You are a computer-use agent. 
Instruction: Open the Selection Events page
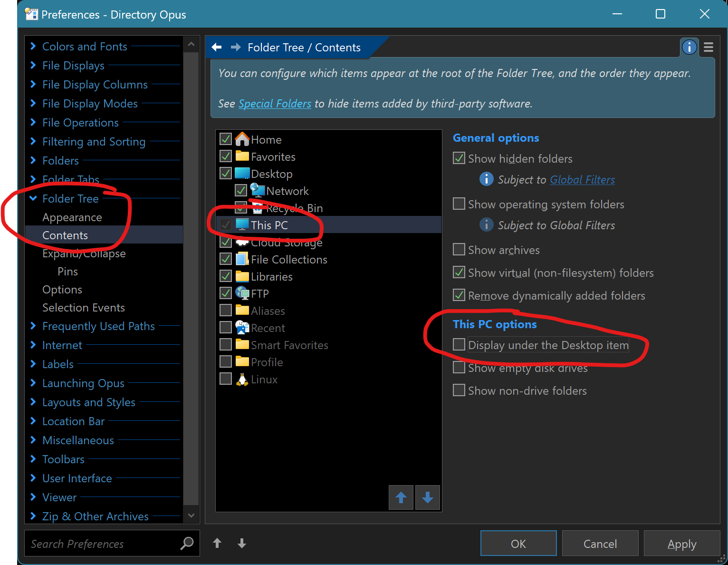coord(84,308)
